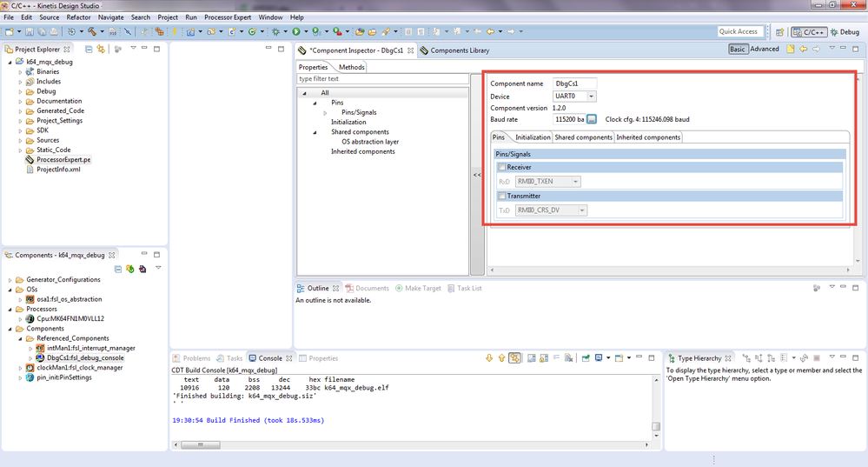The width and height of the screenshot is (868, 467).
Task: Switch to the Tasks tab
Action: pos(229,358)
